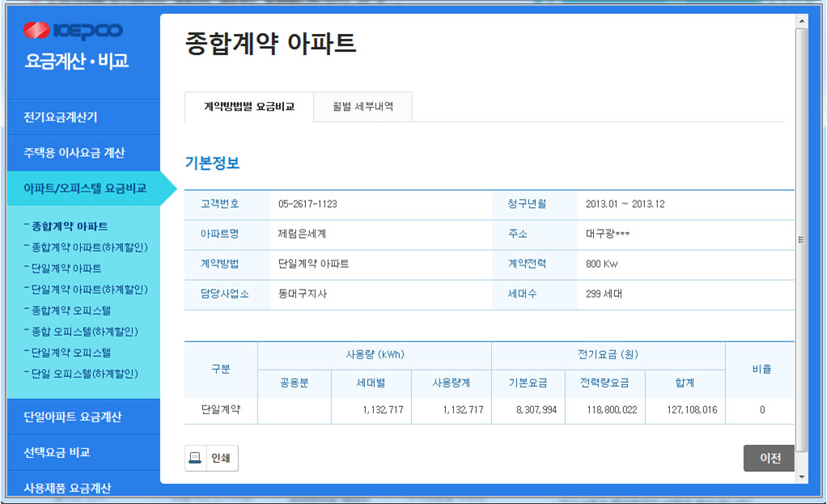Screen dimensions: 827x504
Task: Click 단일계약 row label in table
Action: [x=220, y=409]
